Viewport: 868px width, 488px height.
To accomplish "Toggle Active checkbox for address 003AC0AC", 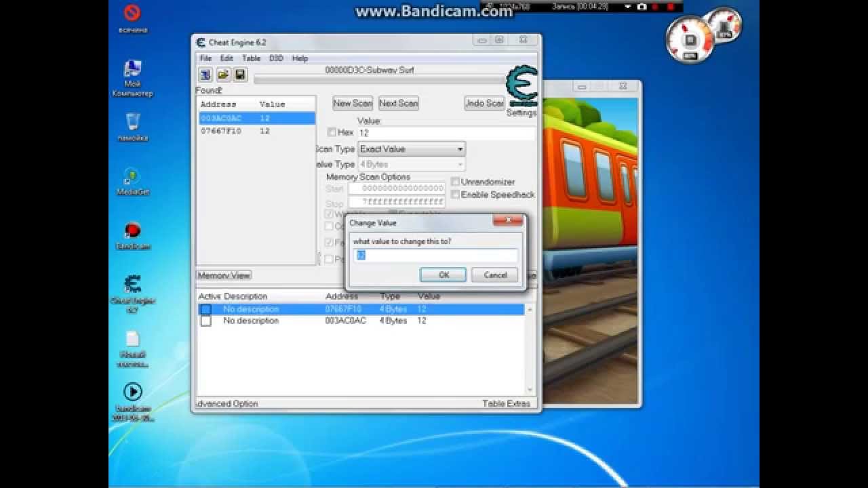I will (205, 321).
